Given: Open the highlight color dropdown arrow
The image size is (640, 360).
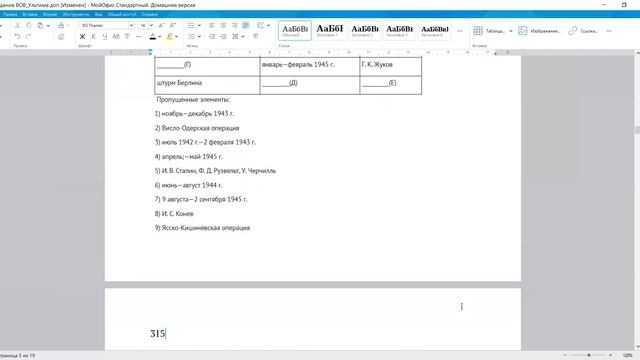Looking at the screenshot, I should tap(177, 37).
